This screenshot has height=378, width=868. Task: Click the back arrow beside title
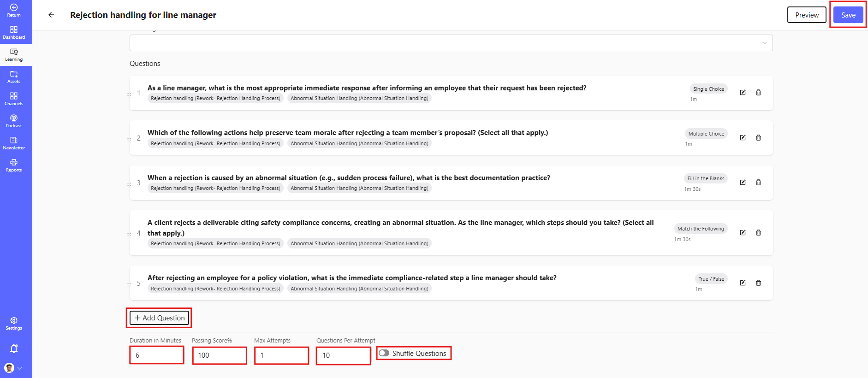point(51,15)
